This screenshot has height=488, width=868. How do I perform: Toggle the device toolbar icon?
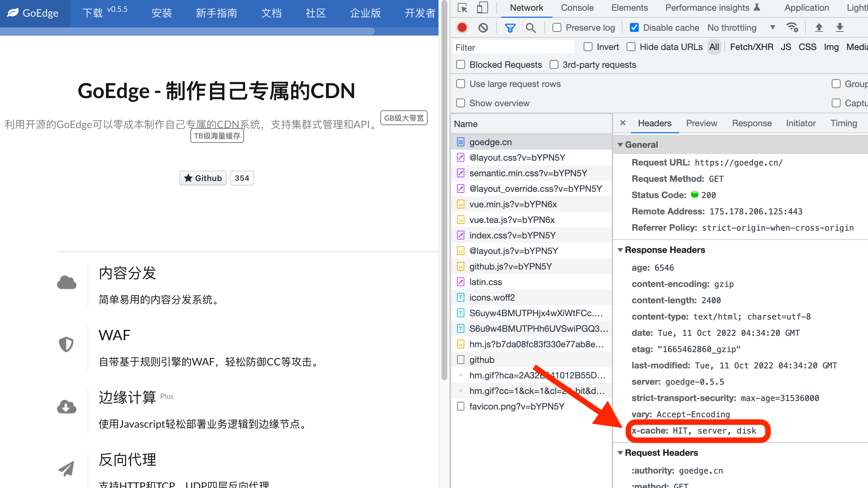point(482,8)
